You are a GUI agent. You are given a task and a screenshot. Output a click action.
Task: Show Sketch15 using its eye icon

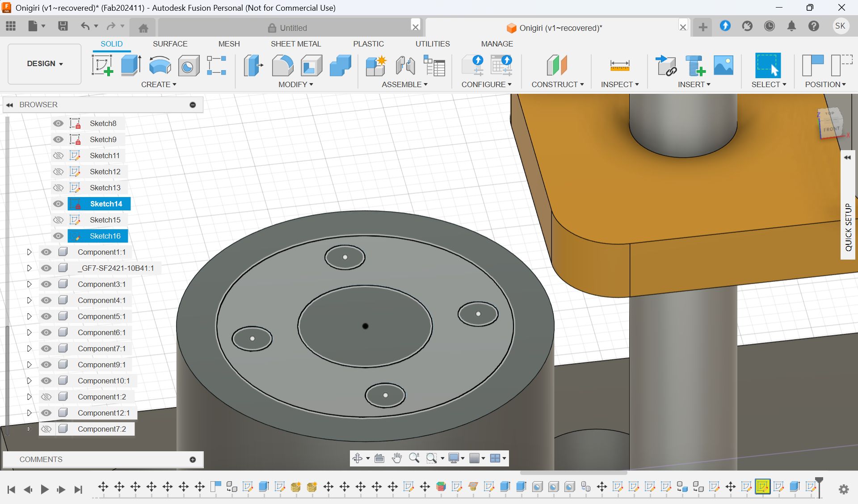(x=58, y=220)
